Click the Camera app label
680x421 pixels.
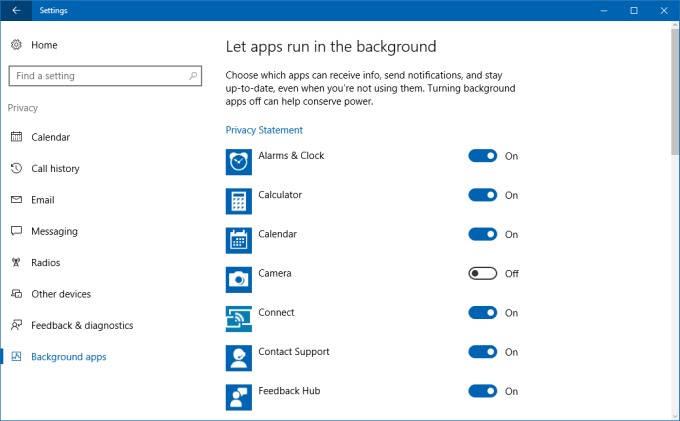pyautogui.click(x=275, y=273)
